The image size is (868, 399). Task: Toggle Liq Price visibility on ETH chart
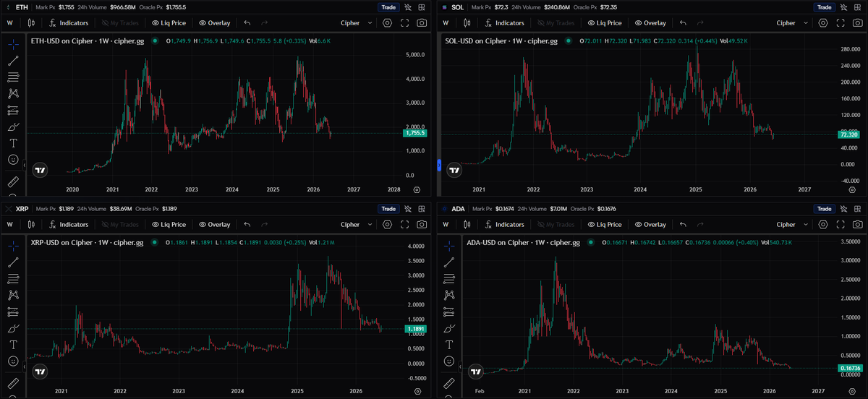click(x=170, y=23)
